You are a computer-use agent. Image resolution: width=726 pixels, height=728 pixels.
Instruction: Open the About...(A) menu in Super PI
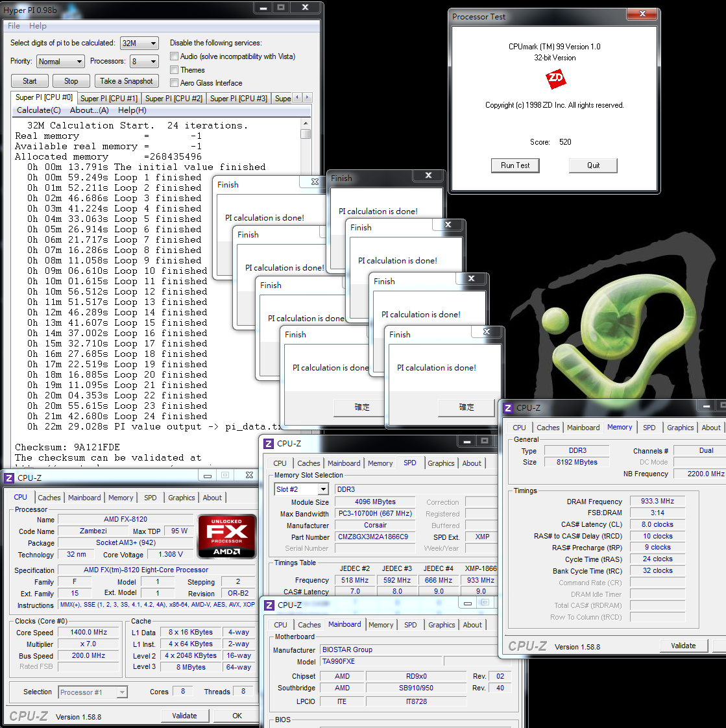coord(89,110)
